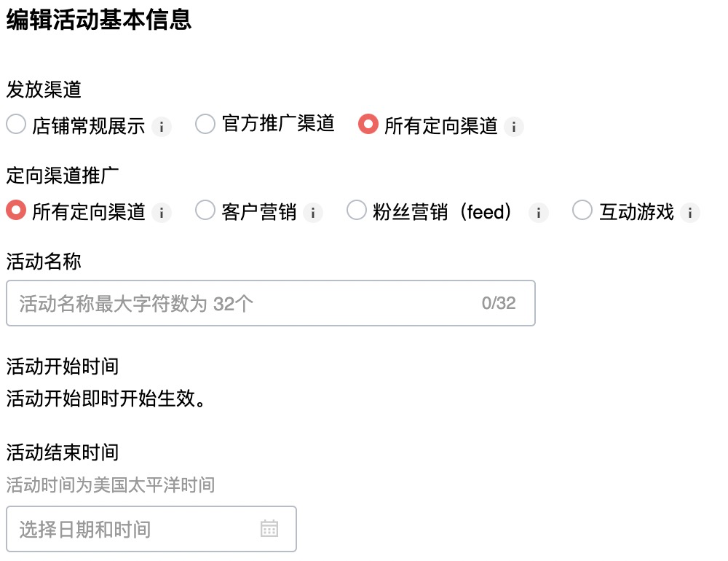Select the 店铺常规展示 radio button
The image size is (728, 561).
tap(15, 125)
